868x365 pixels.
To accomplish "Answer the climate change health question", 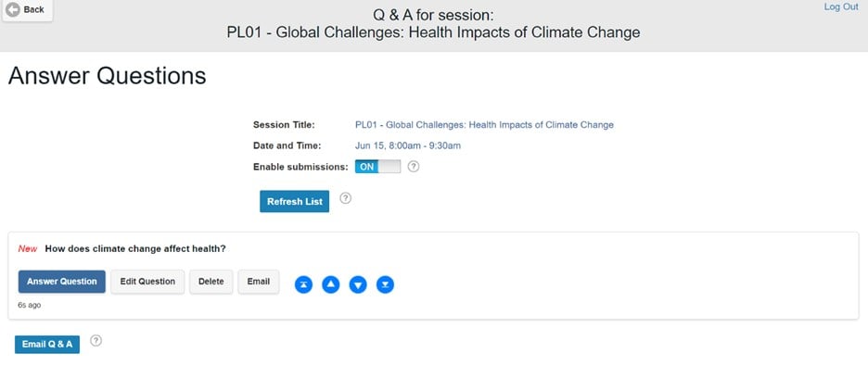I will click(x=61, y=282).
